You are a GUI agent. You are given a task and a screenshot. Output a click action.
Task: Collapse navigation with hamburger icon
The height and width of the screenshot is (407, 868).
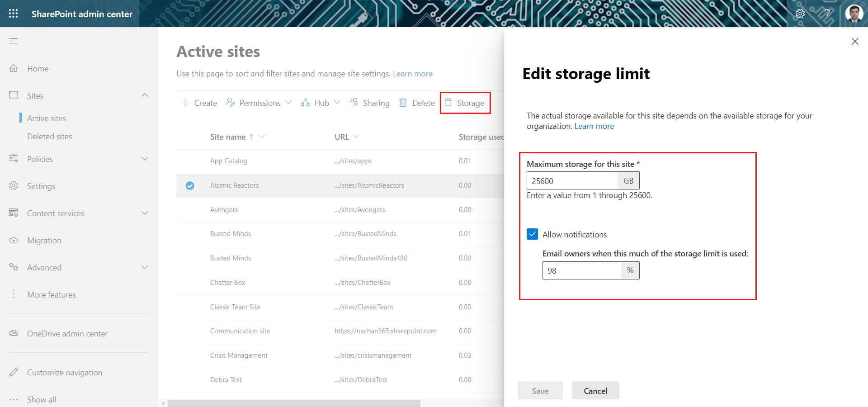14,41
